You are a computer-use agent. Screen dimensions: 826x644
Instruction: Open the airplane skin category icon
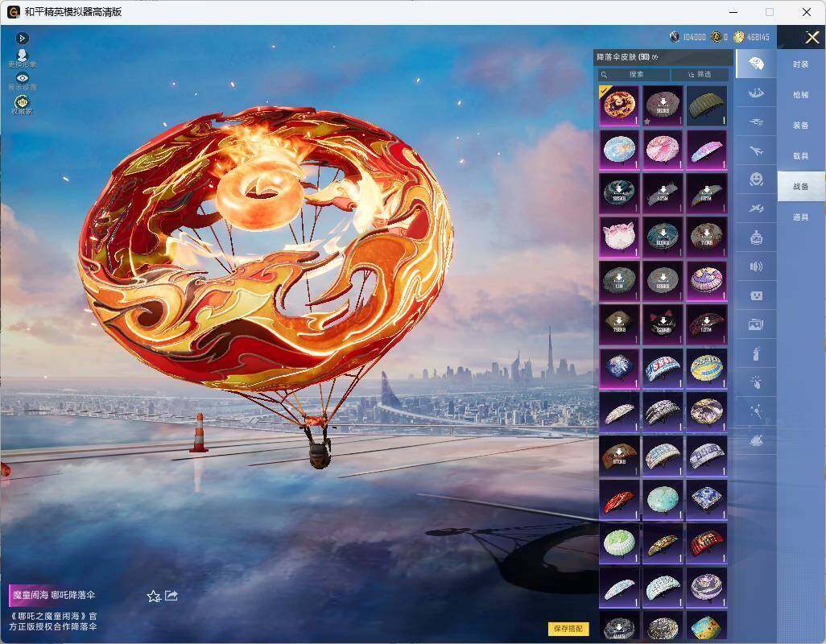click(756, 151)
